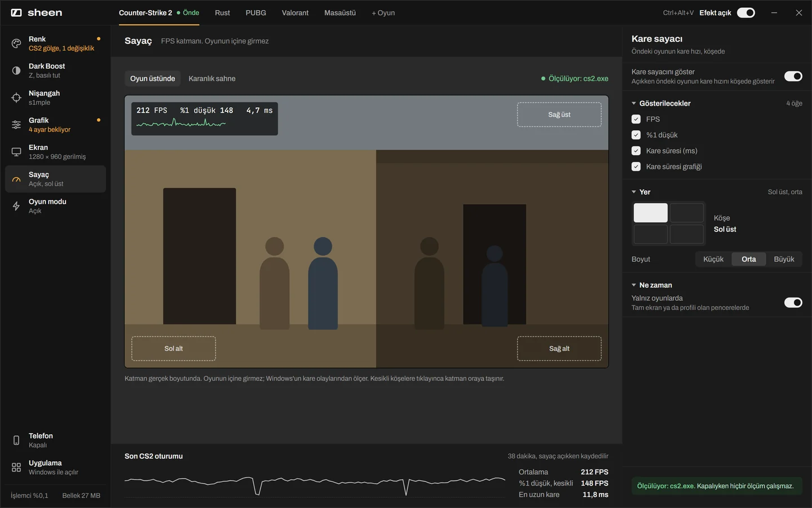Set counter size to Orta

[x=749, y=259]
